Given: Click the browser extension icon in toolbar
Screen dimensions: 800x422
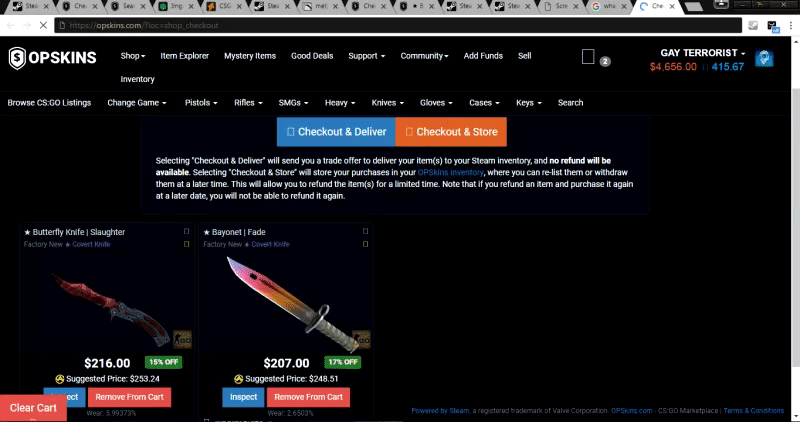Looking at the screenshot, I should click(772, 26).
